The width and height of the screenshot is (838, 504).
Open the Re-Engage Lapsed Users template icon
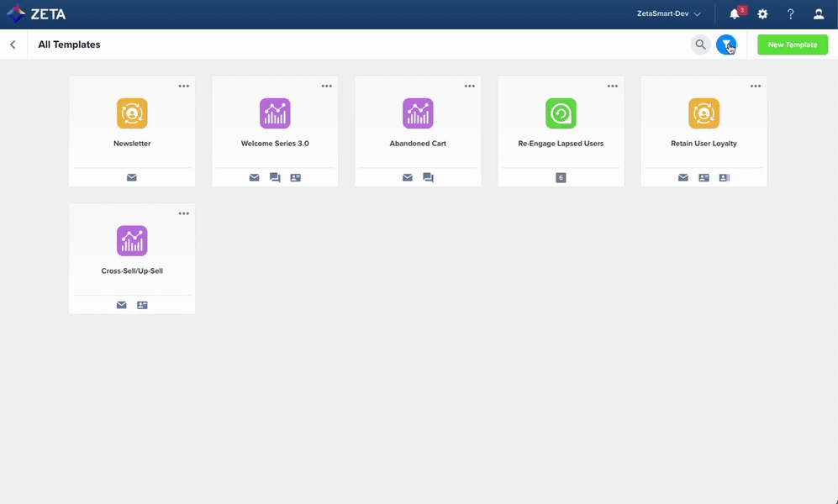click(x=561, y=112)
